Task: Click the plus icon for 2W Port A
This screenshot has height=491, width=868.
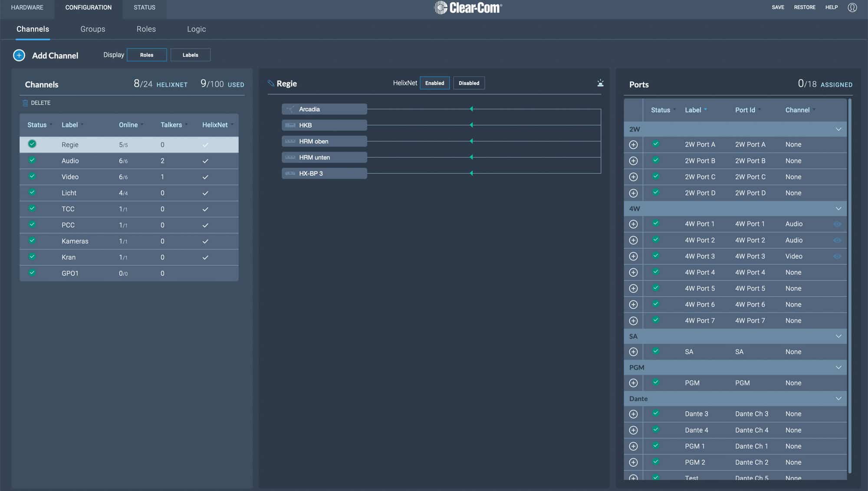Action: [x=633, y=145]
